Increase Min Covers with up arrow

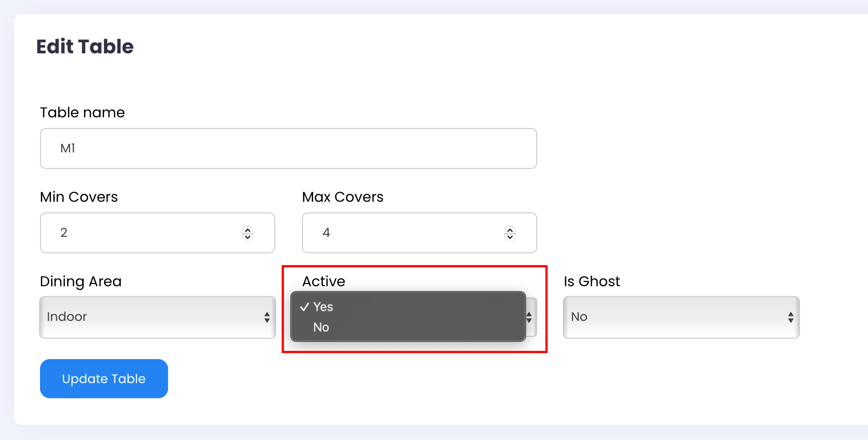click(x=248, y=230)
